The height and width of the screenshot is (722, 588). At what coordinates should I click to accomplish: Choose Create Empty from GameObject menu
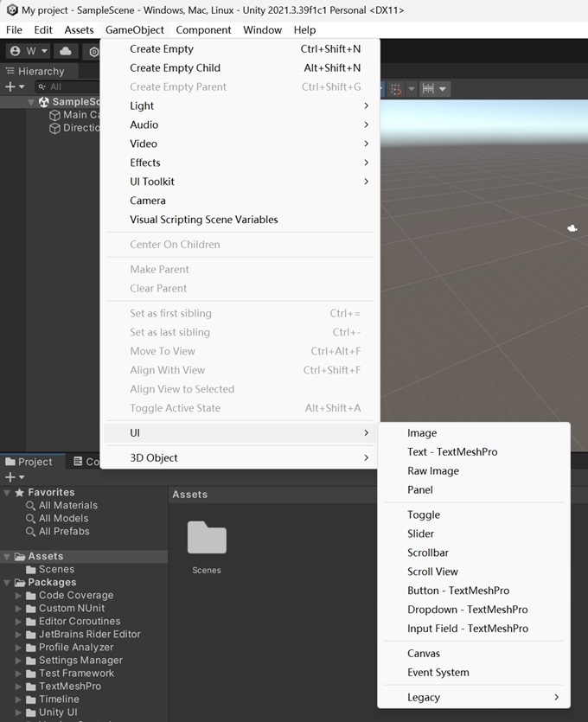240,48
